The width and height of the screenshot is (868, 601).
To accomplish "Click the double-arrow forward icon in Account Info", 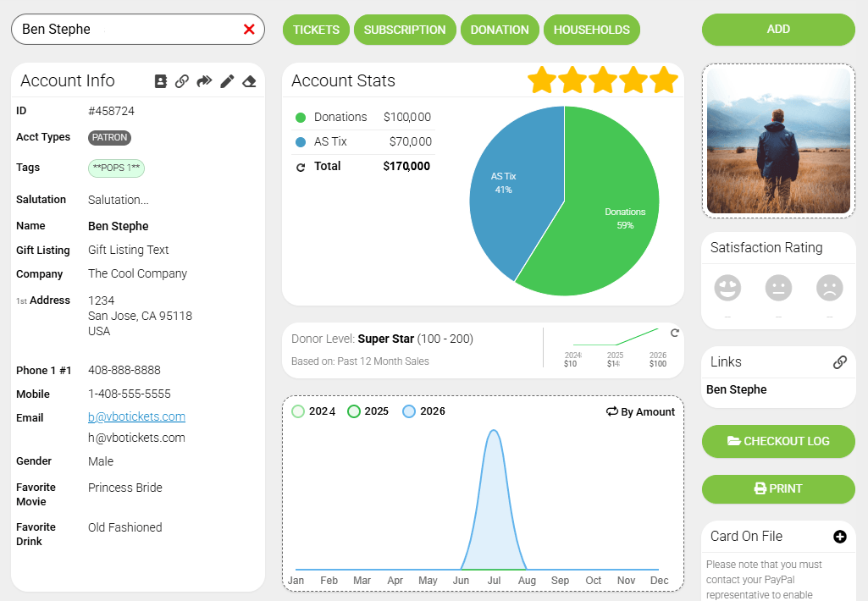I will tap(204, 81).
